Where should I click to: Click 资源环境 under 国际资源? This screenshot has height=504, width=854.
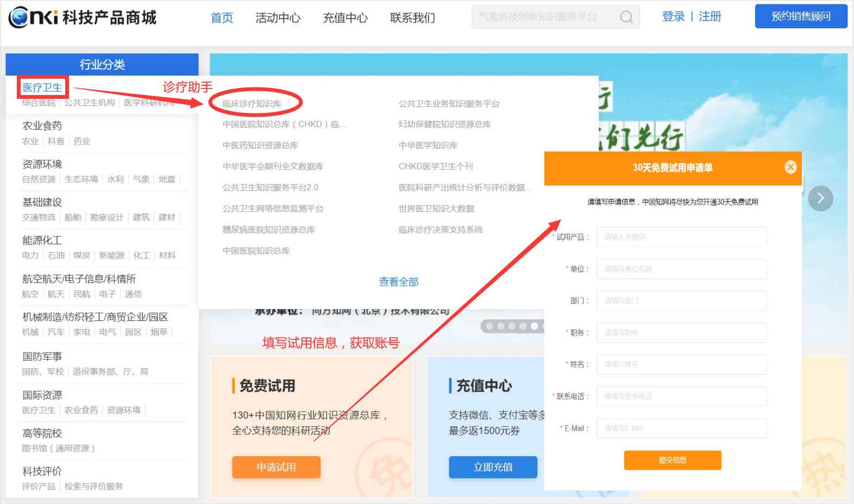click(x=124, y=410)
